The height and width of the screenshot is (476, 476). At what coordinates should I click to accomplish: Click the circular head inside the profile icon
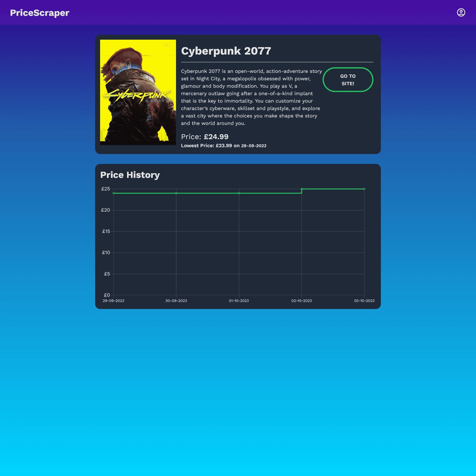click(461, 11)
